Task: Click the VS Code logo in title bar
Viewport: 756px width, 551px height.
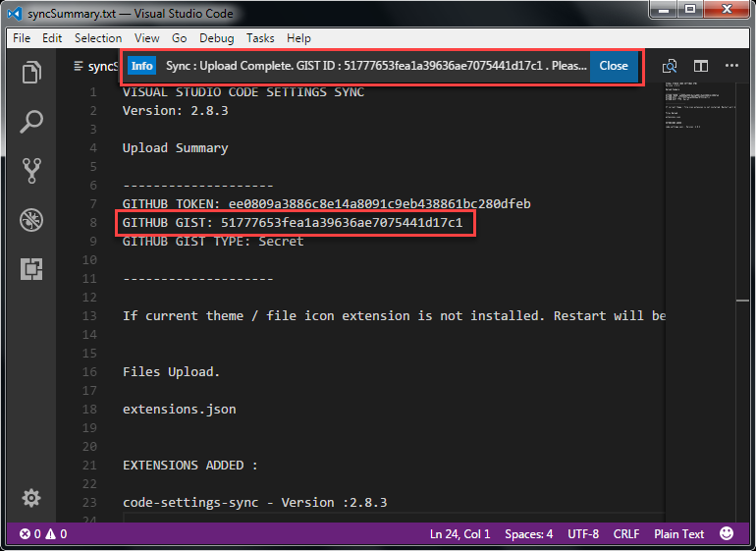Action: [x=15, y=14]
